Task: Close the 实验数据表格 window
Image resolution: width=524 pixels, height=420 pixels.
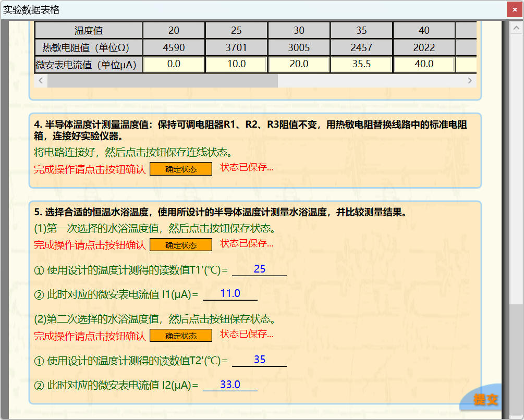Action: [x=515, y=10]
